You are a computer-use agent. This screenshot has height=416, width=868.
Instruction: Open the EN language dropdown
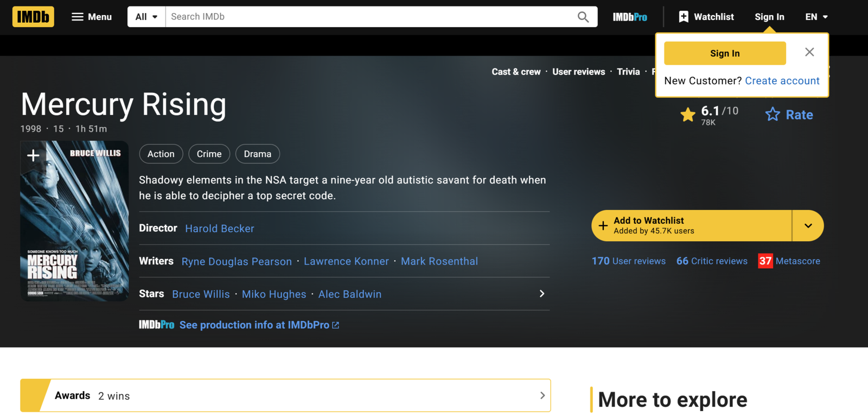click(816, 17)
